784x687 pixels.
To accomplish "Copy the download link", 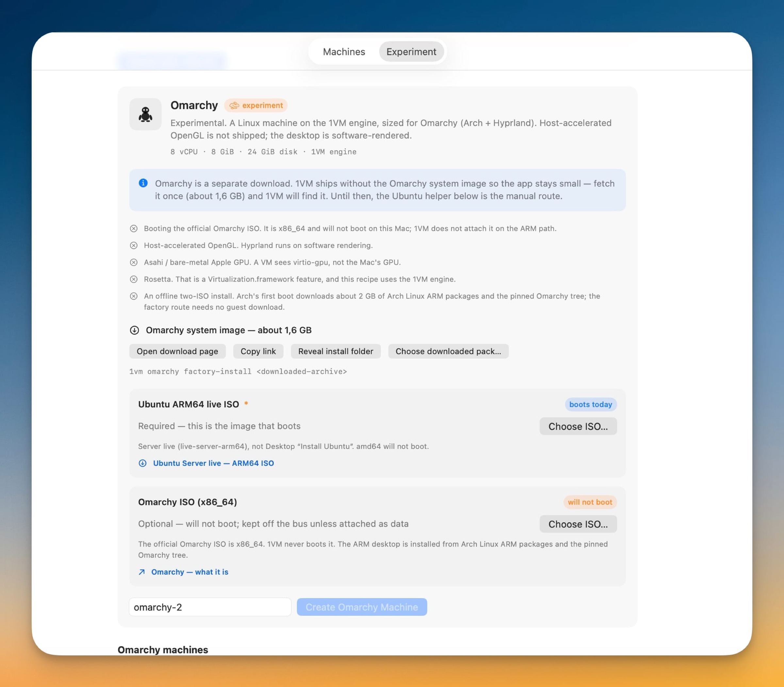I will point(258,351).
